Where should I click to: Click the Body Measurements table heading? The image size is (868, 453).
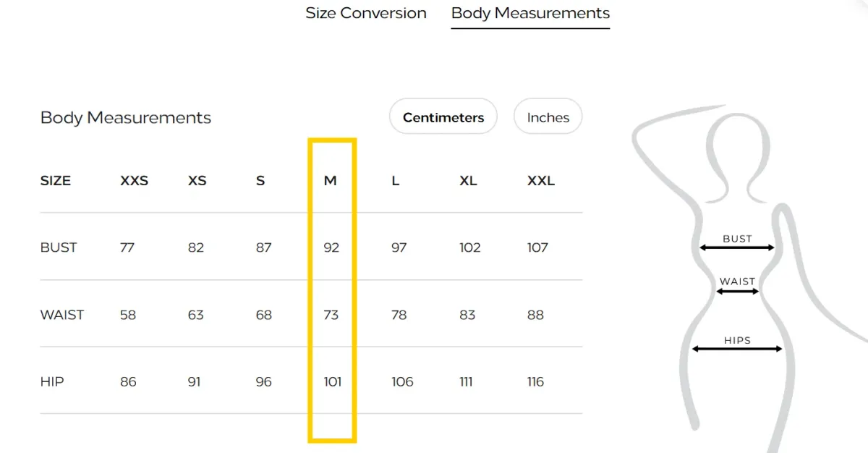(x=126, y=117)
